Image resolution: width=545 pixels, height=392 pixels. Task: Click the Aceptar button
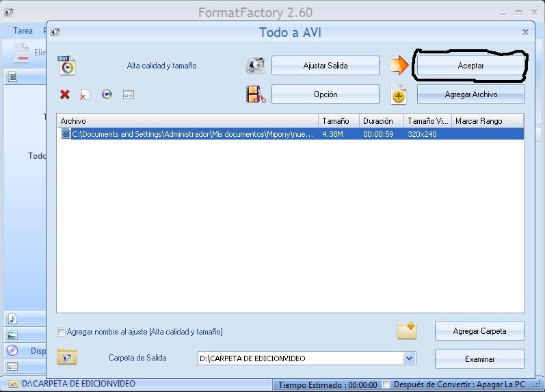pyautogui.click(x=470, y=66)
